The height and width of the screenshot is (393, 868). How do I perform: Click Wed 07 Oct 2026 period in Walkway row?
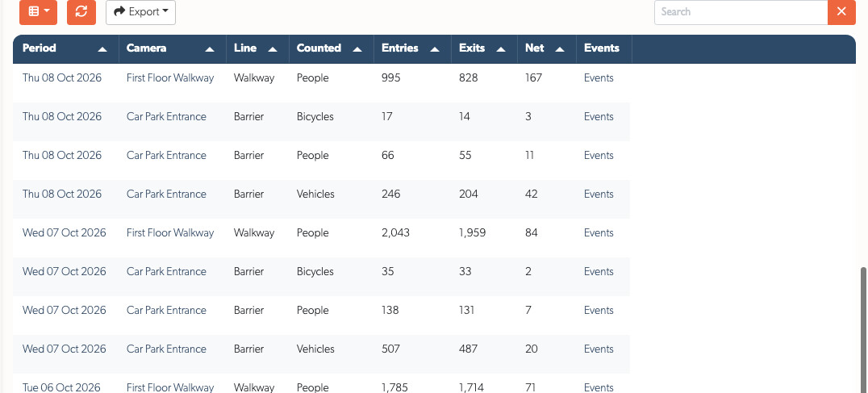(x=65, y=233)
